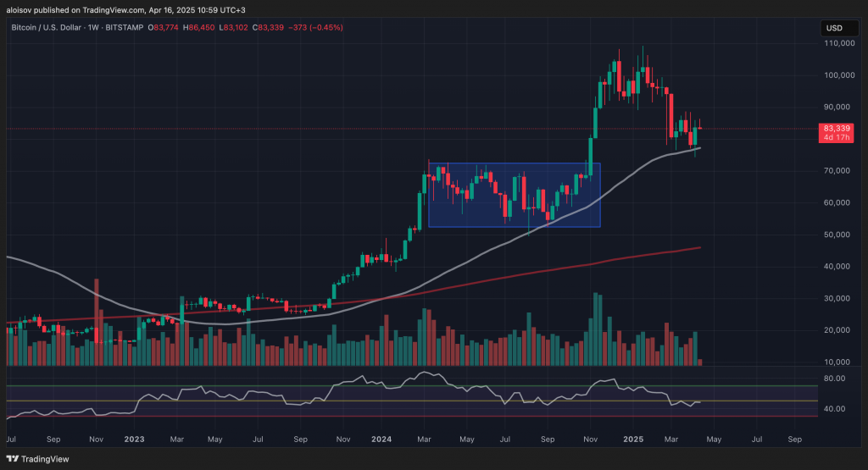Viewport: 868px width, 470px height.
Task: Click the high value H86,450
Action: [198, 27]
